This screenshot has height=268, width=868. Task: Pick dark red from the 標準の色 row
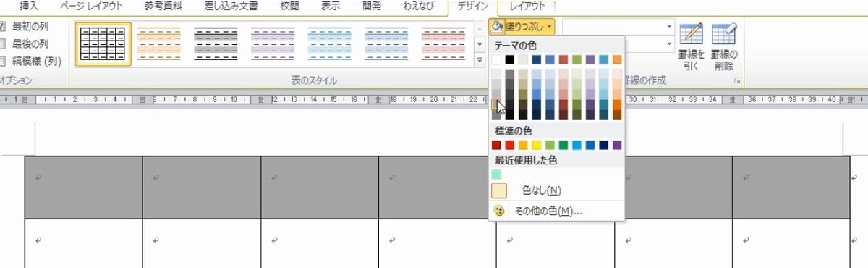coord(496,146)
